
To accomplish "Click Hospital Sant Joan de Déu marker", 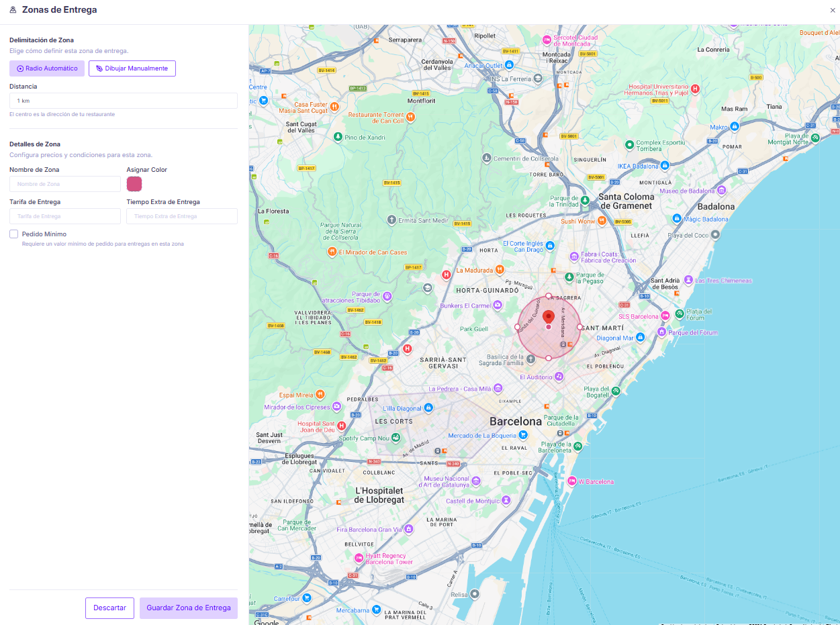I will tap(341, 426).
